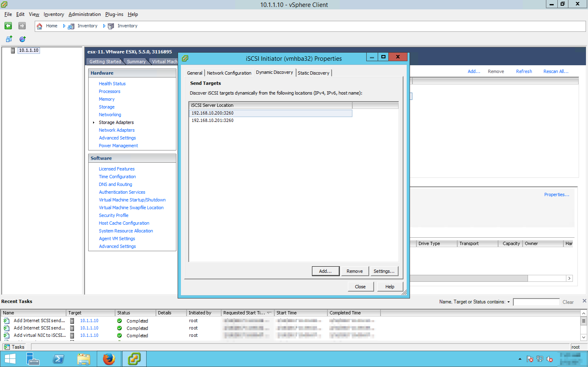Image resolution: width=588 pixels, height=367 pixels.
Task: Sort by Requested Start Time column arrow
Action: pyautogui.click(x=269, y=313)
